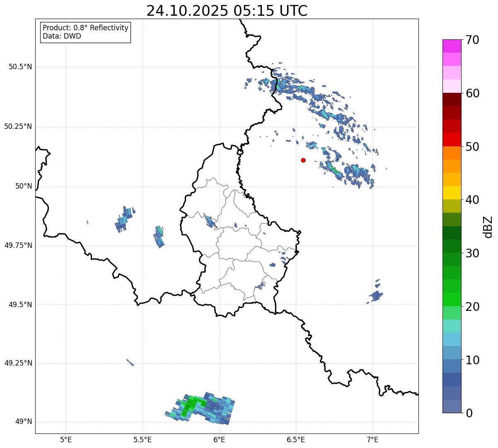Click the 7°E longitude label
Screen dimensions: 498x448
(x=372, y=439)
